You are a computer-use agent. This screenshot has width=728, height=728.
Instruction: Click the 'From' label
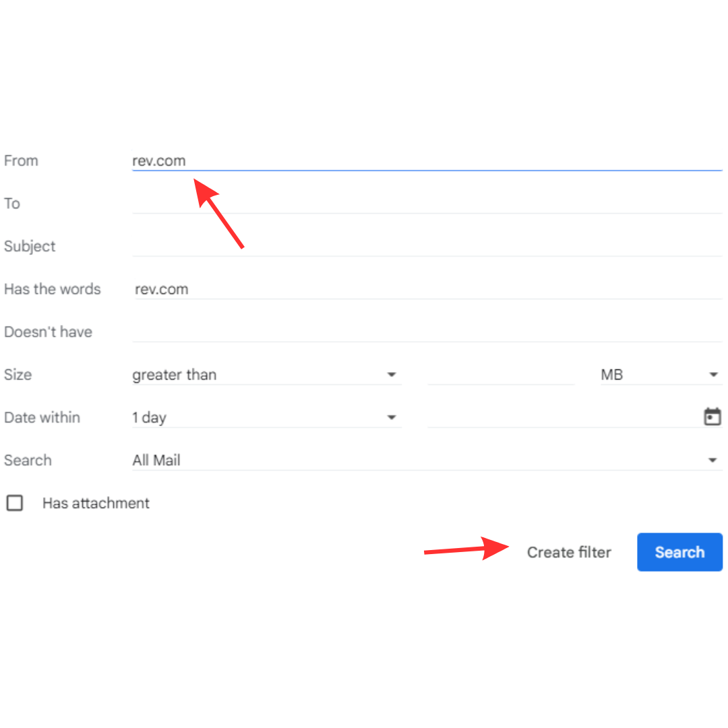click(21, 160)
